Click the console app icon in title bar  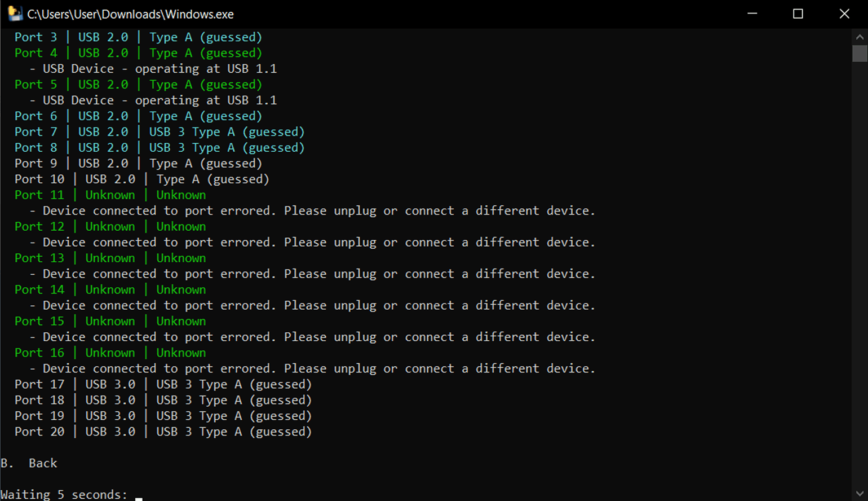tap(15, 14)
